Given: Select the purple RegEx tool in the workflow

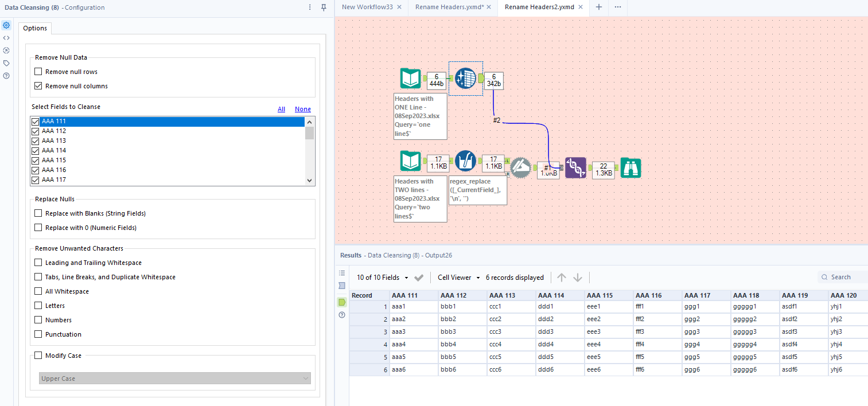Looking at the screenshot, I should click(x=575, y=168).
